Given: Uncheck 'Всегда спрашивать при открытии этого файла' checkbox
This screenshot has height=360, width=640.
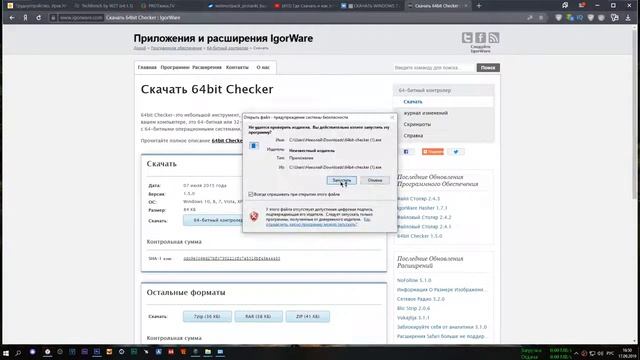Looking at the screenshot, I should (x=251, y=194).
